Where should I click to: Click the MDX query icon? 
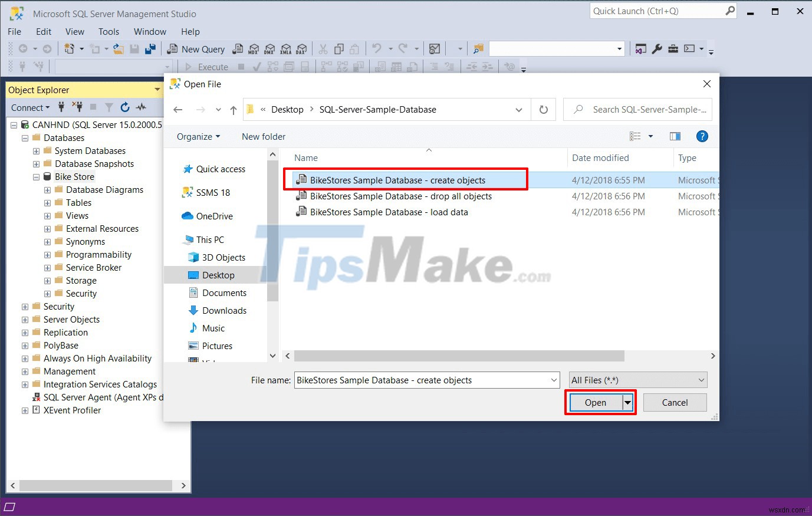click(x=254, y=49)
